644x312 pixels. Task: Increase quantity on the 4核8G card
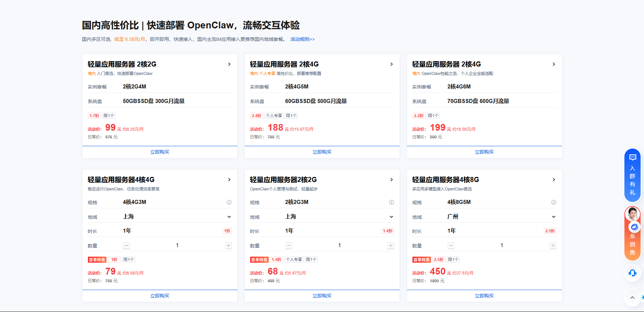tap(553, 245)
